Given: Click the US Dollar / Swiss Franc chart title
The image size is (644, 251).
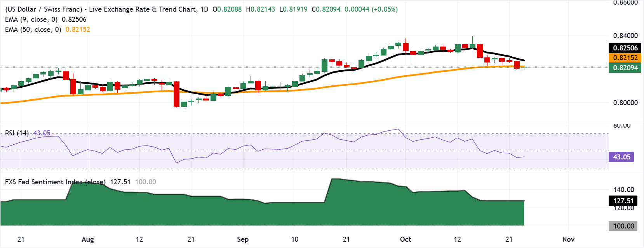Looking at the screenshot, I should click(107, 9).
